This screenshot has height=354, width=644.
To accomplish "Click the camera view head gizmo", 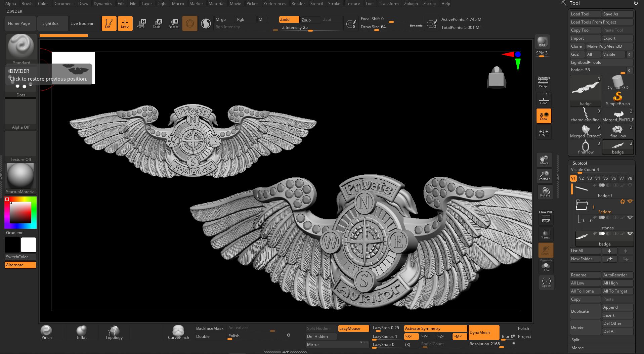I will 497,78.
